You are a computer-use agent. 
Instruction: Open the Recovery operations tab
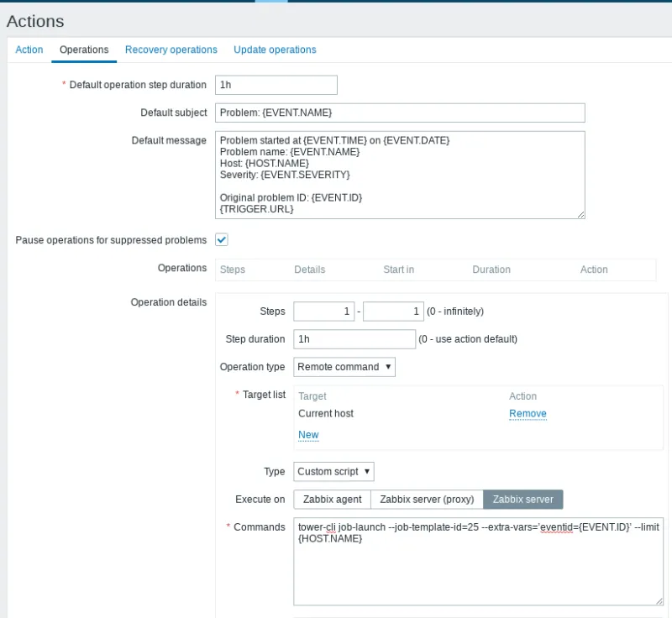171,50
